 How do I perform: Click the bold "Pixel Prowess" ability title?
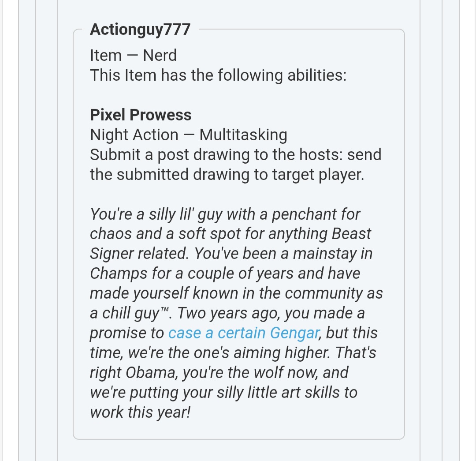(141, 115)
